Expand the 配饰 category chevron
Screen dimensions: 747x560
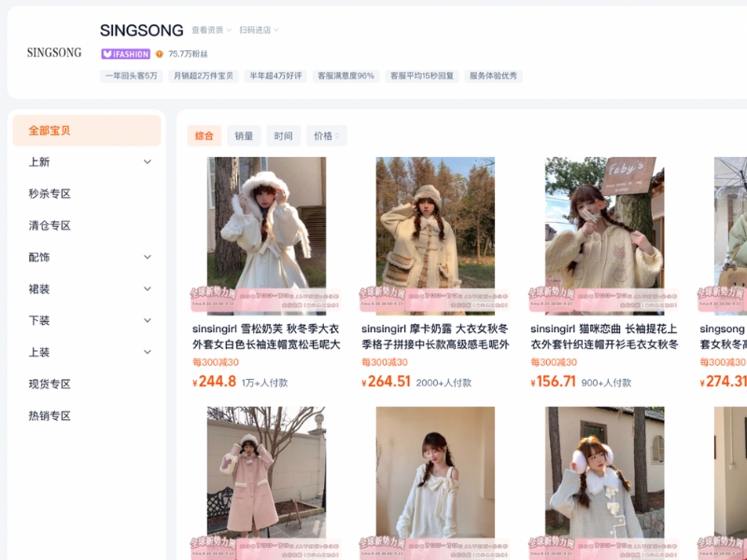coord(148,258)
